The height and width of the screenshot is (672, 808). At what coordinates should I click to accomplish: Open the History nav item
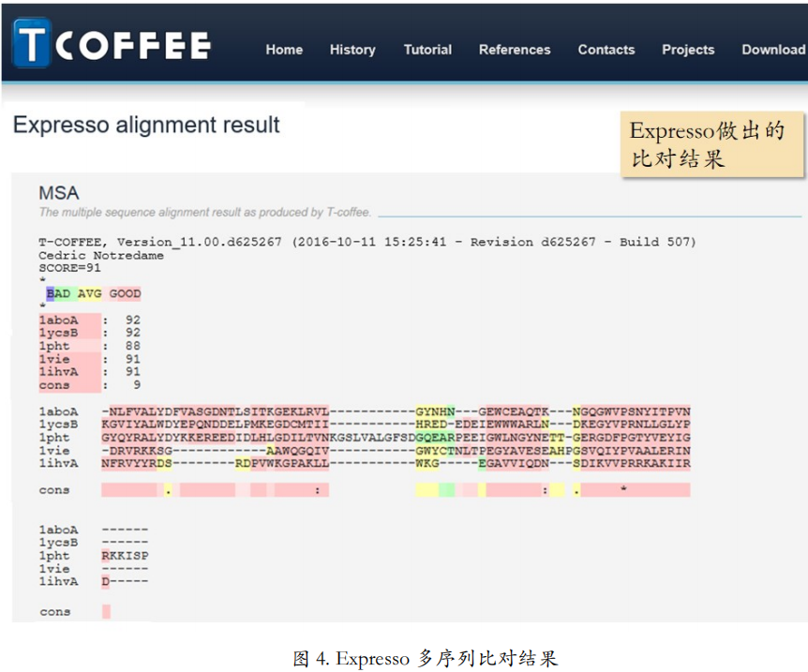point(352,50)
